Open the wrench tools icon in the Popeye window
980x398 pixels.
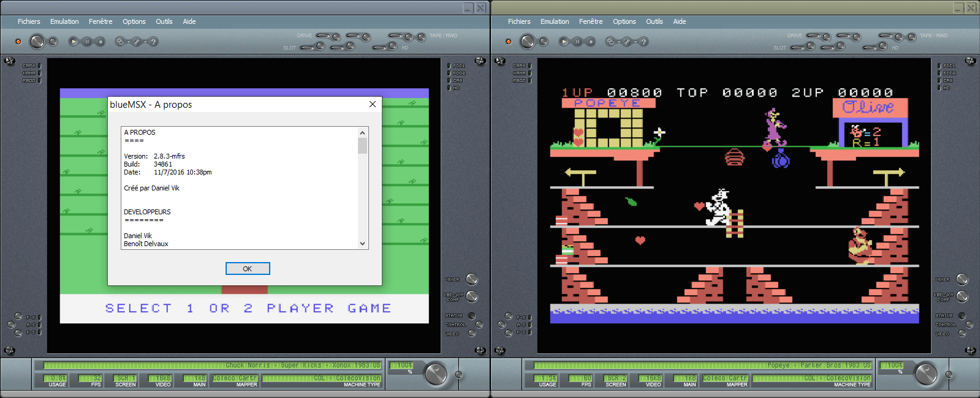point(627,42)
